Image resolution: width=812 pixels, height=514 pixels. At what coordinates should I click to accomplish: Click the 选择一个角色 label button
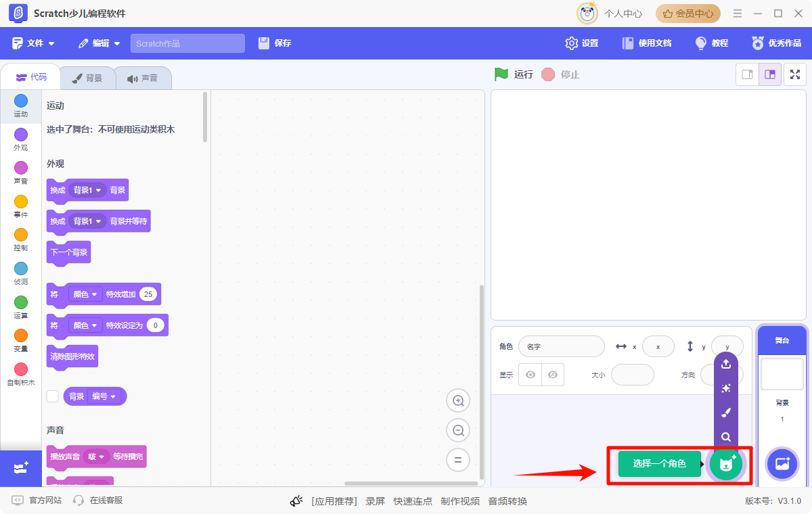pos(659,464)
